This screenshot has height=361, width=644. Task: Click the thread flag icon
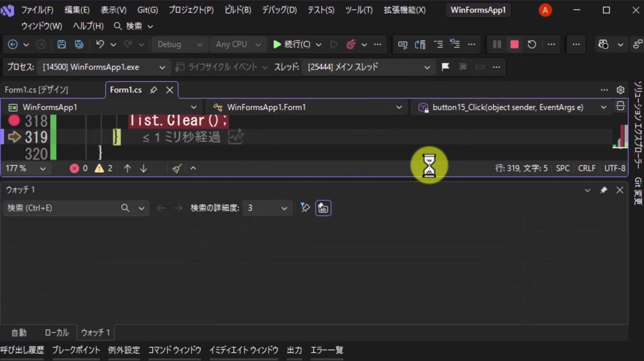445,67
